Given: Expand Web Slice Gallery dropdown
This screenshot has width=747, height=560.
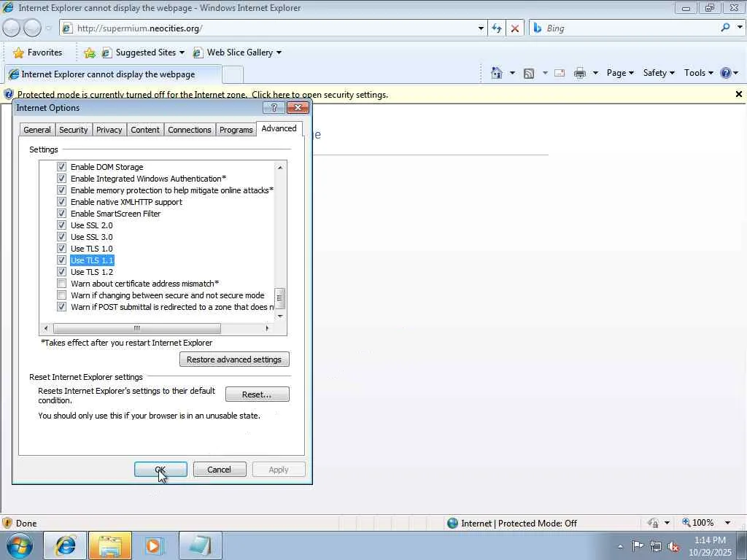Looking at the screenshot, I should coord(279,52).
